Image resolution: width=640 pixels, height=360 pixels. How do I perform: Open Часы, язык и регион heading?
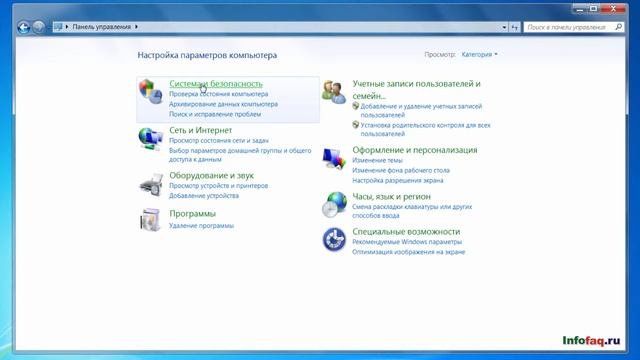pos(391,197)
